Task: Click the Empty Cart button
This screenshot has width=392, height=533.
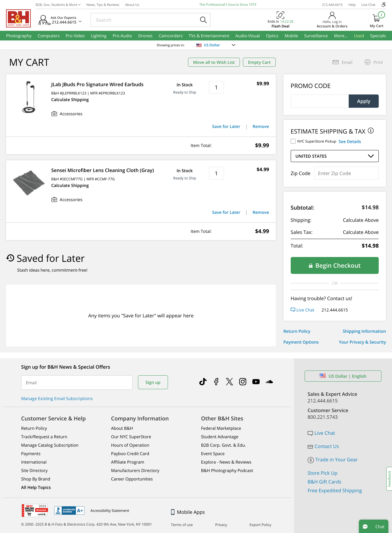Action: tap(259, 62)
